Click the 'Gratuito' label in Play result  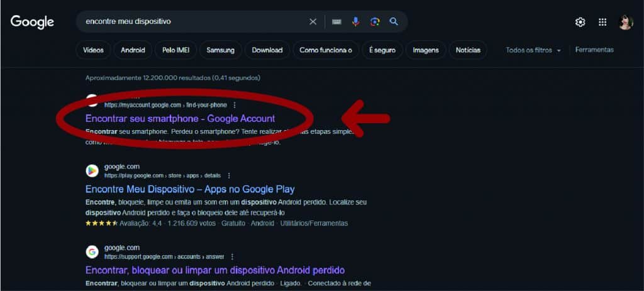click(x=233, y=223)
